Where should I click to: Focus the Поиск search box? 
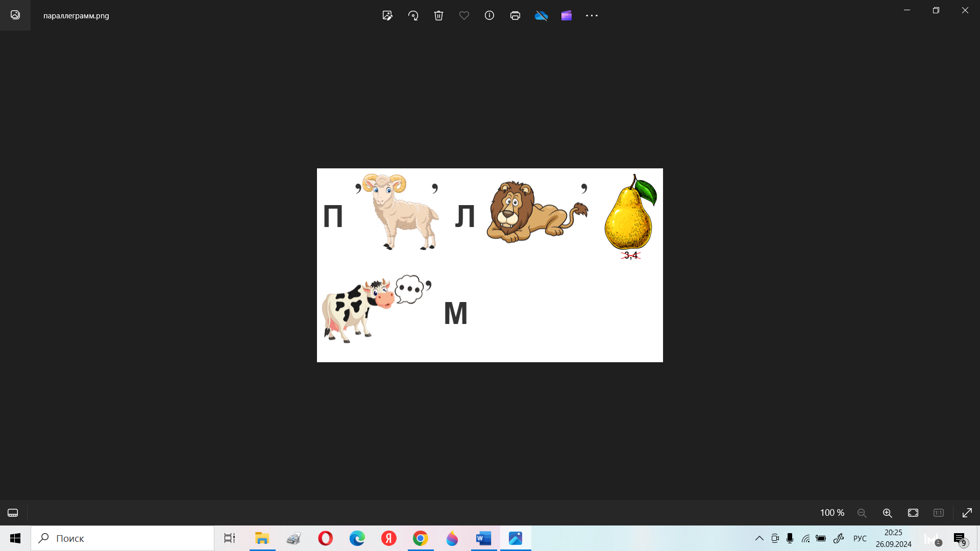pos(122,538)
